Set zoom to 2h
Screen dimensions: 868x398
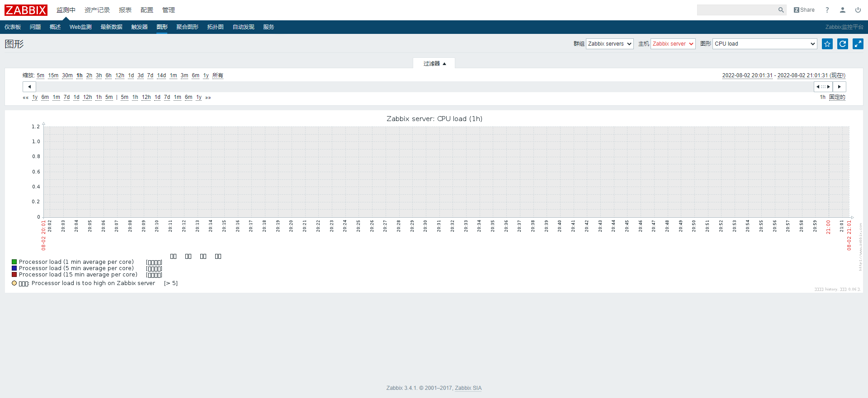click(90, 75)
